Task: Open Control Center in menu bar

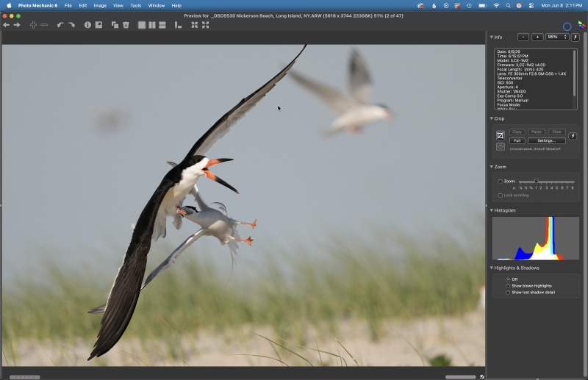Action: 531,6
